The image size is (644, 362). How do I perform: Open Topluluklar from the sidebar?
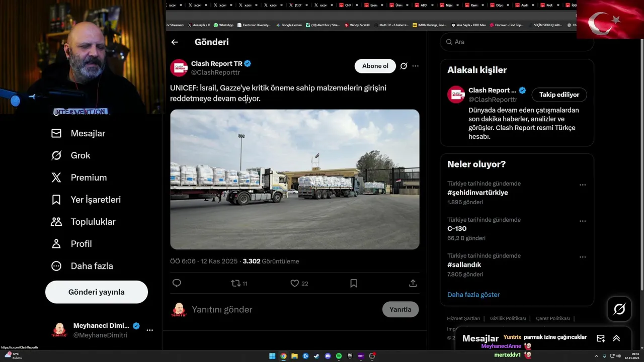(84, 222)
